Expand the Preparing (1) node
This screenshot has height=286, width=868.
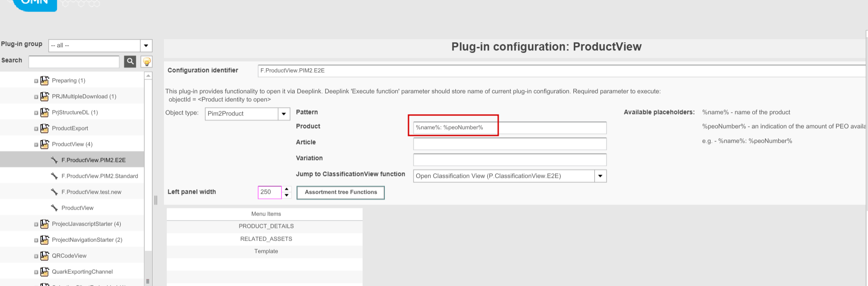pos(36,81)
